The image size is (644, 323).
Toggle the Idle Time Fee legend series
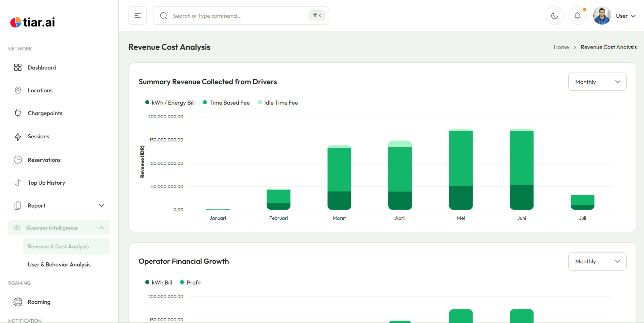[278, 103]
